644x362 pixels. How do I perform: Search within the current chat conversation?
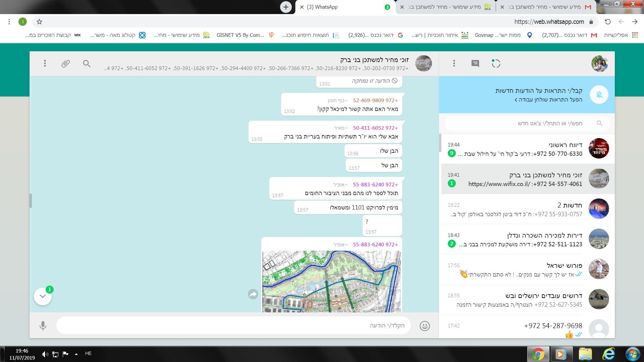tap(87, 63)
